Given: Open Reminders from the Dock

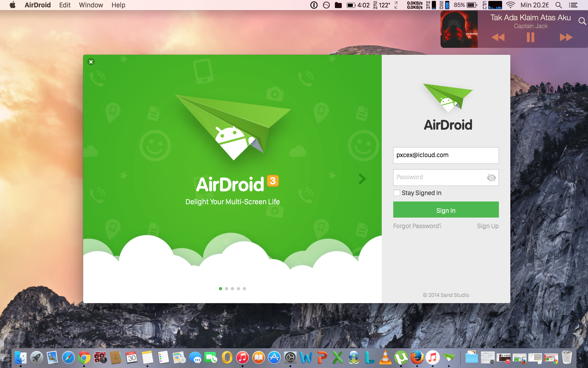Looking at the screenshot, I should pyautogui.click(x=163, y=358).
